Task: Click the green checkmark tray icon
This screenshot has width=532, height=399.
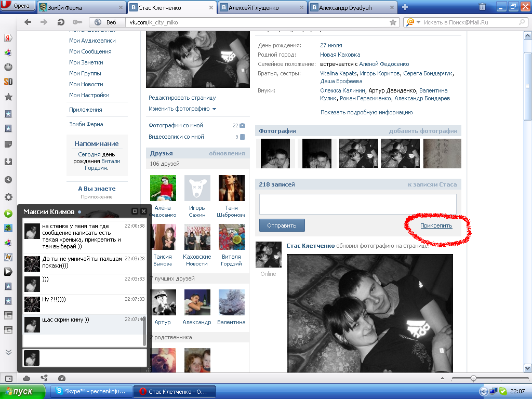Action: tap(502, 391)
